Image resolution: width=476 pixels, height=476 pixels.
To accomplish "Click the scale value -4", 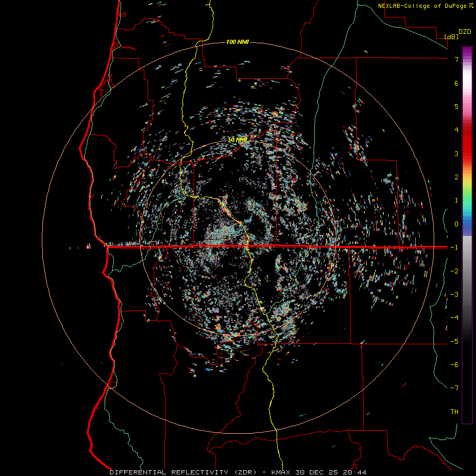I will (454, 318).
